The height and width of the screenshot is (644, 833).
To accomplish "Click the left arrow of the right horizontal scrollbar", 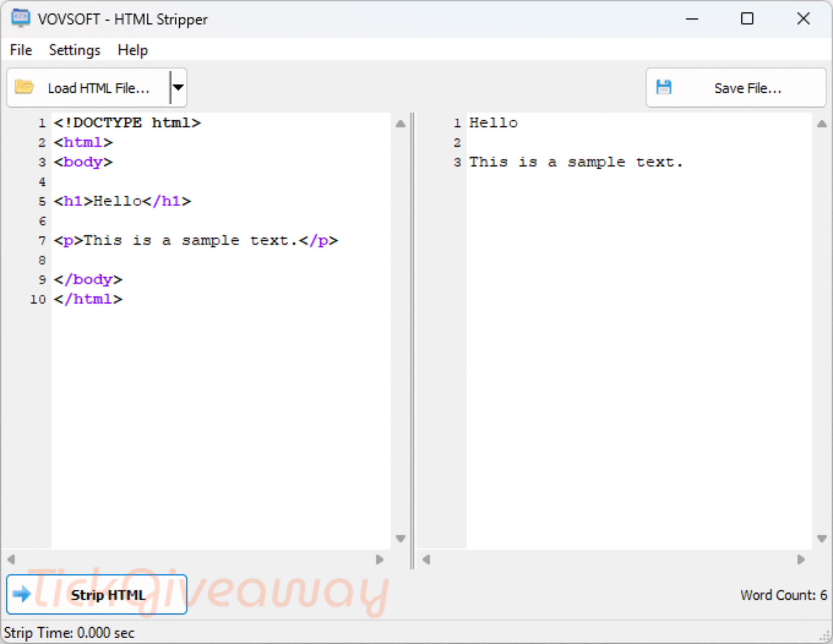I will click(426, 559).
